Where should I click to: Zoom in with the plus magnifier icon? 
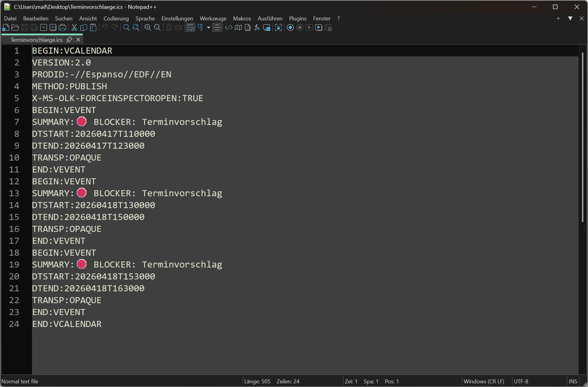[x=148, y=28]
